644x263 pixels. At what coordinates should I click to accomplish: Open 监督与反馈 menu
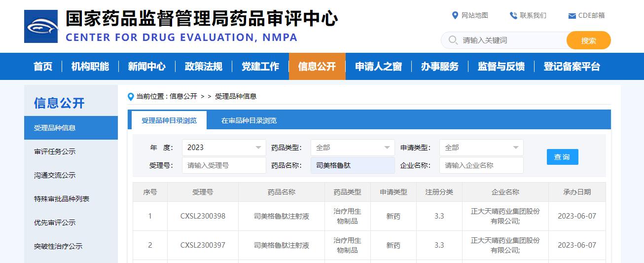(x=501, y=67)
